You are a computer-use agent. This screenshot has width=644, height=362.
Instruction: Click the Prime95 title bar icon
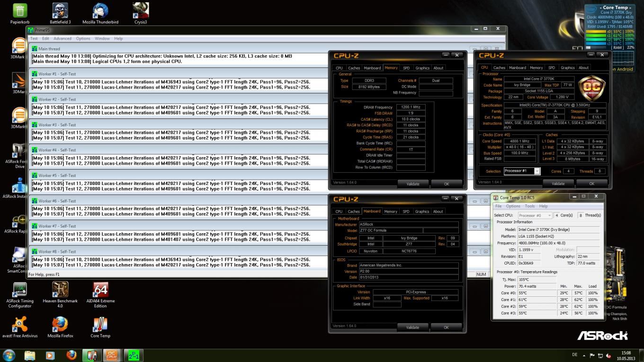click(31, 30)
